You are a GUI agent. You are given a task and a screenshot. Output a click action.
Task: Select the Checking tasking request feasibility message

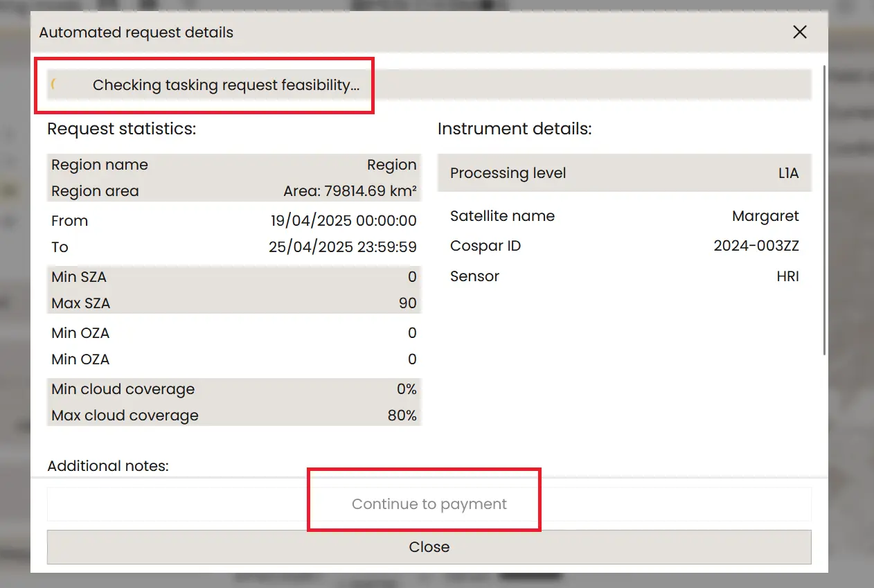(226, 85)
